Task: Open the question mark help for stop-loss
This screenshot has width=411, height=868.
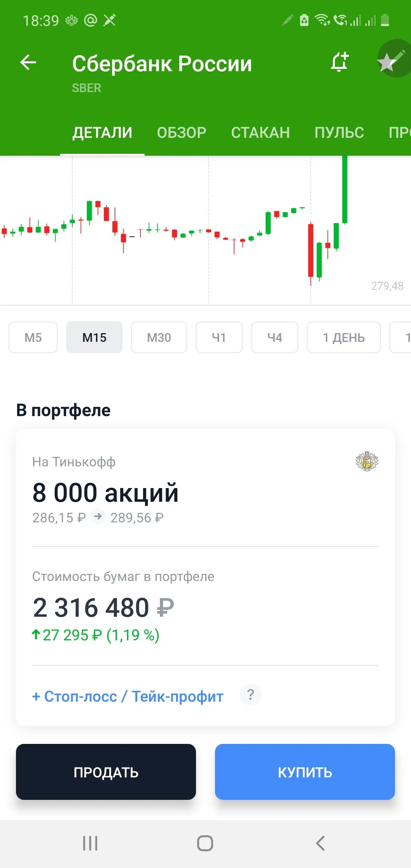Action: point(250,695)
